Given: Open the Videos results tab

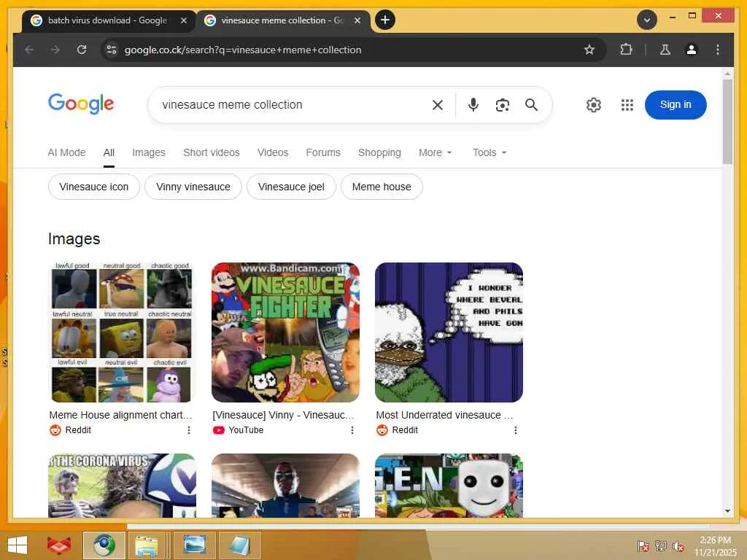Looking at the screenshot, I should [273, 152].
